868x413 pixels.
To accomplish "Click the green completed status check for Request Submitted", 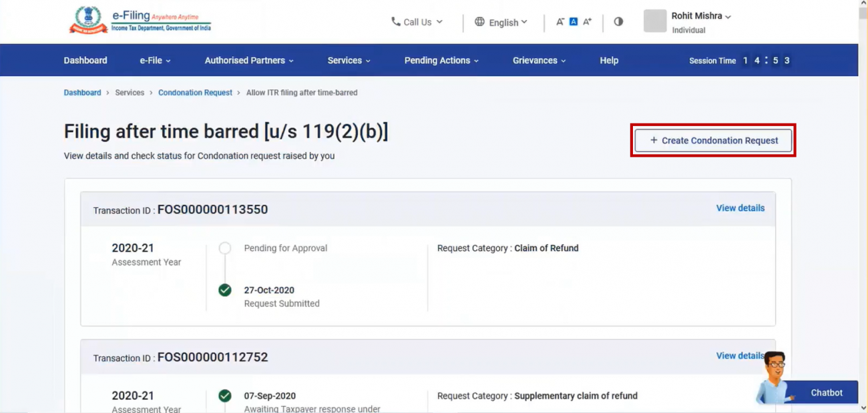I will point(225,290).
